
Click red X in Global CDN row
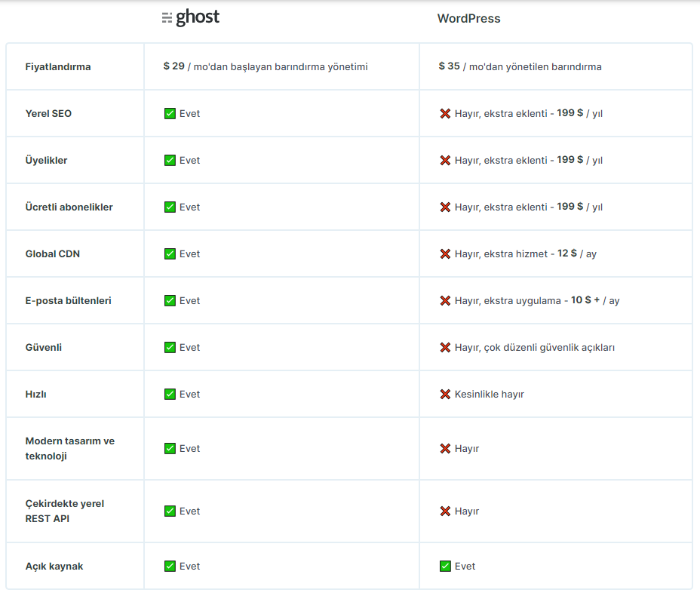(x=445, y=254)
